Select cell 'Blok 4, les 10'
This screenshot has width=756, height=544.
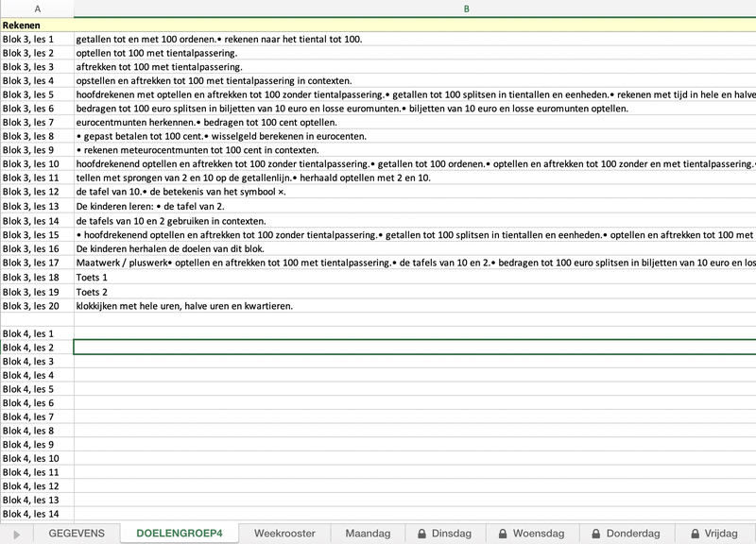(37, 458)
